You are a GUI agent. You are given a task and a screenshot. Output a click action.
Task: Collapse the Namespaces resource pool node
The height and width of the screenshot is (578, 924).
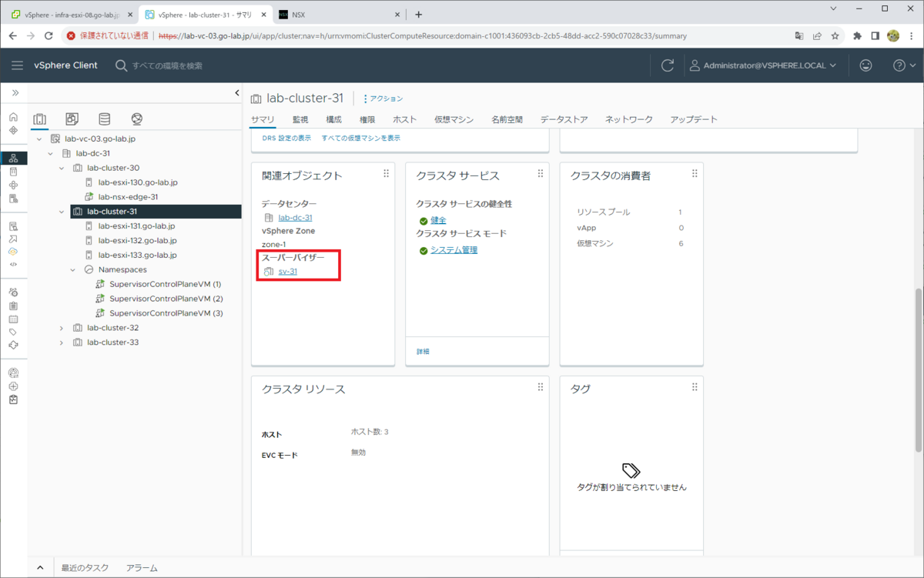73,270
